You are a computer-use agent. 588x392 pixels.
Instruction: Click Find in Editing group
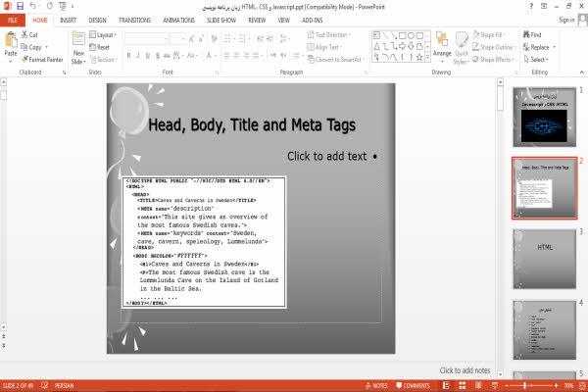coord(532,35)
